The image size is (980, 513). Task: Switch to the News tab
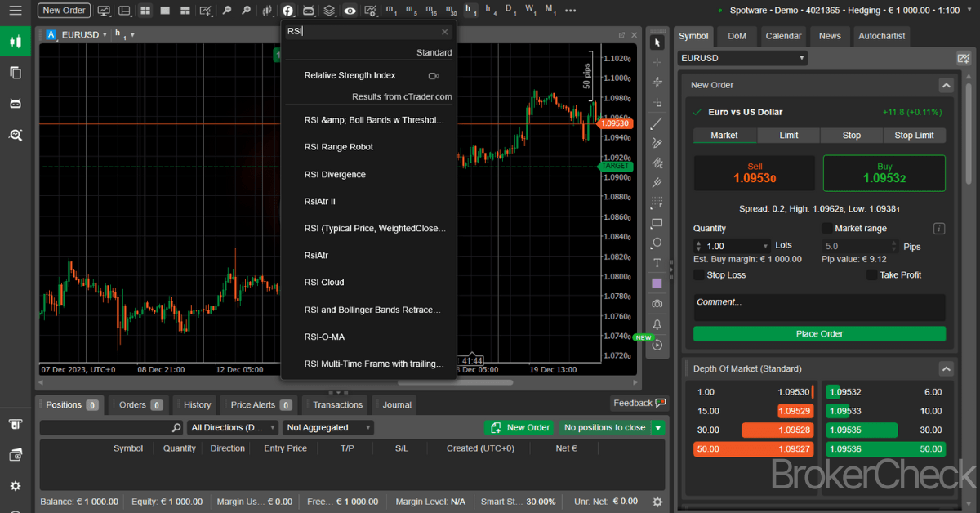(830, 36)
